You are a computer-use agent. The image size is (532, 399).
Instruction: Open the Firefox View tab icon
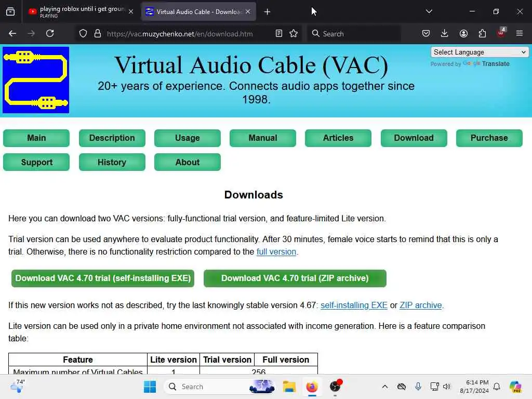[x=10, y=12]
